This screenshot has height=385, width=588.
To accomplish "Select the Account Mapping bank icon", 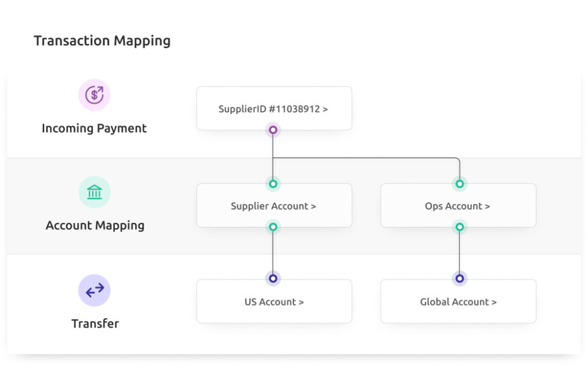I will (x=94, y=192).
